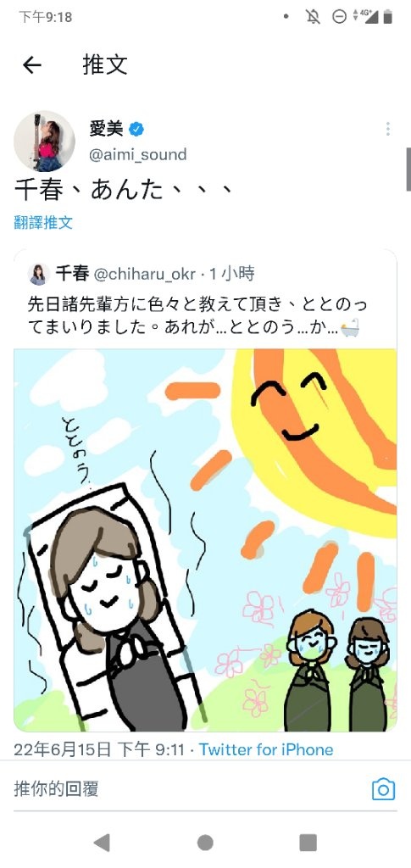Viewport: 411px width, 868px height.
Task: Tap 翻譯推文 to translate the tweet
Action: tap(43, 223)
